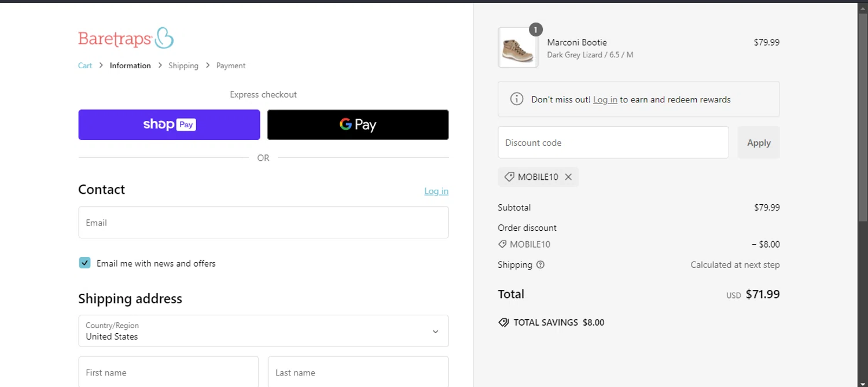Click the Marconi Bootie product name
Screen dimensions: 868x387
[x=577, y=42]
